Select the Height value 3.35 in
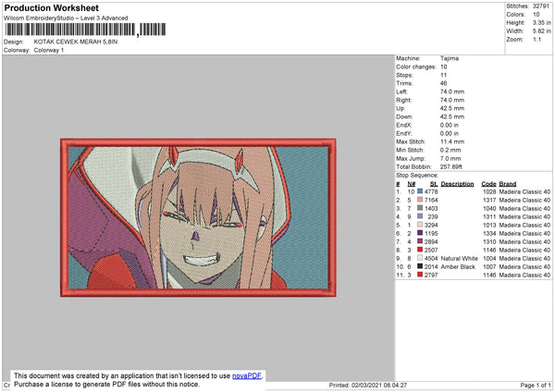The height and width of the screenshot is (392, 555). (541, 22)
